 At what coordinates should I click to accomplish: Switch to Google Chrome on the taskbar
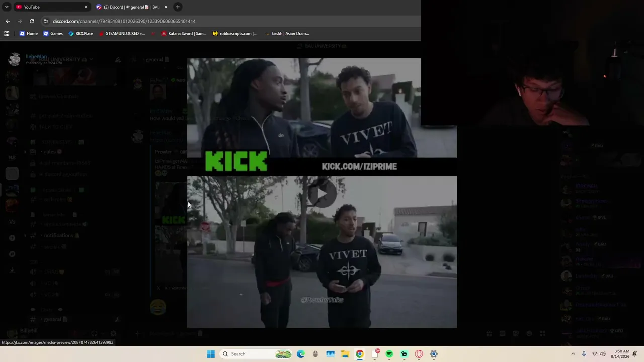[x=359, y=354]
